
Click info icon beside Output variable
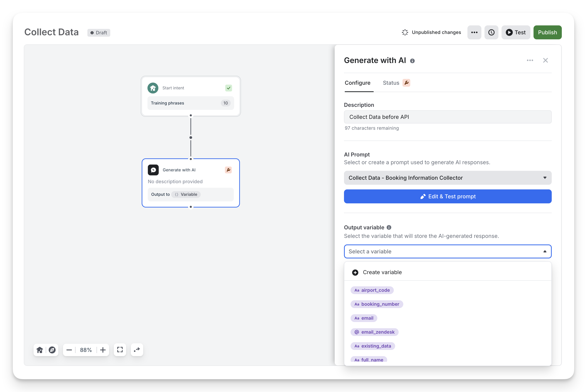tap(389, 227)
